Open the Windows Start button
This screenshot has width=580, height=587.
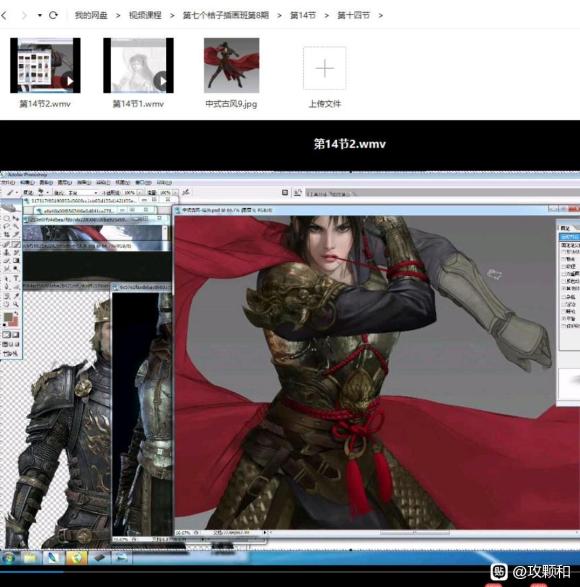point(9,558)
